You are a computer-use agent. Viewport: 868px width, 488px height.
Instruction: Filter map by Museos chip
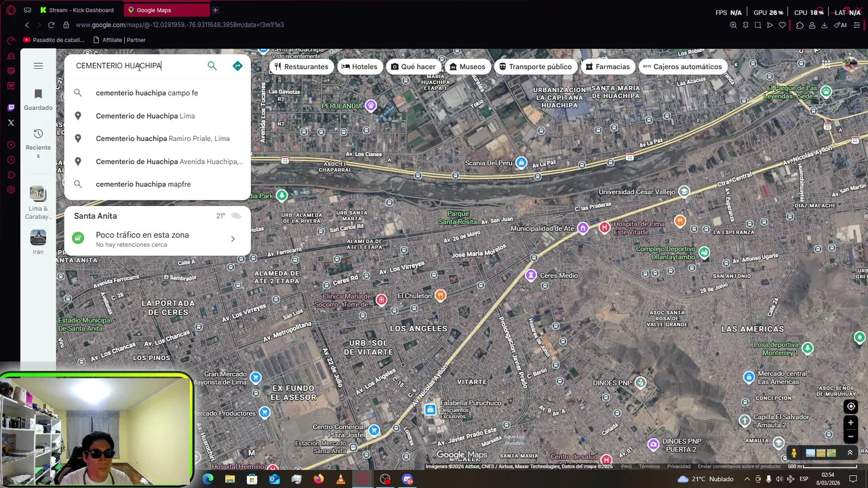467,66
